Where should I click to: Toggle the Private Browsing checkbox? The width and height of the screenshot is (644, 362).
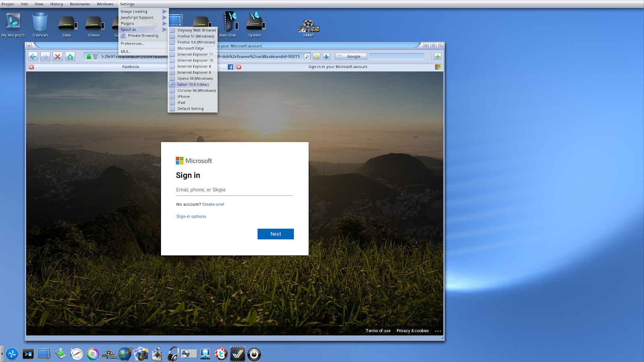[x=123, y=36]
